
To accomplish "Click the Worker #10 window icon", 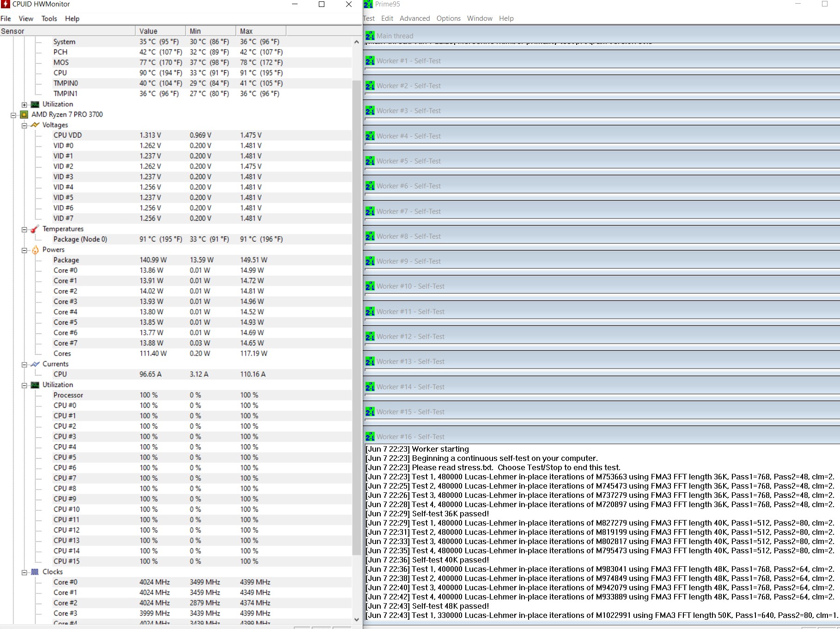I will [x=370, y=286].
